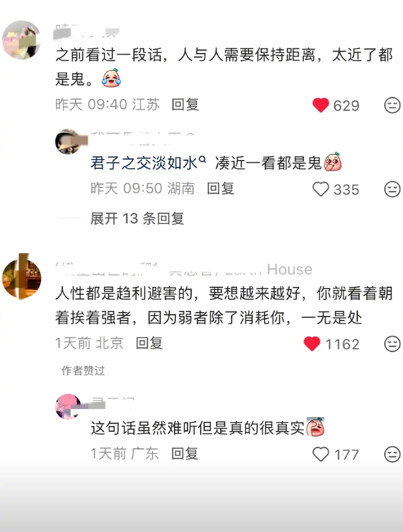Like the reply with 335 likes
This screenshot has width=403, height=532.
coord(321,189)
